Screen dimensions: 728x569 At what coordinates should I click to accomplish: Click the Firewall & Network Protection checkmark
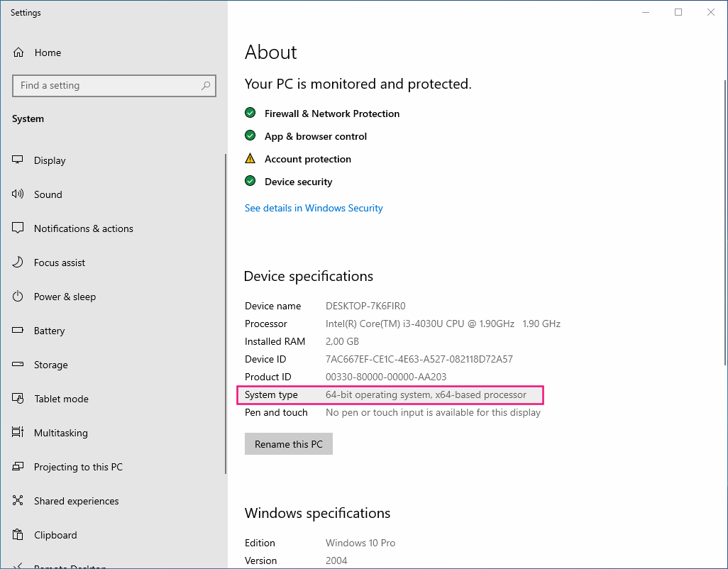coord(250,113)
